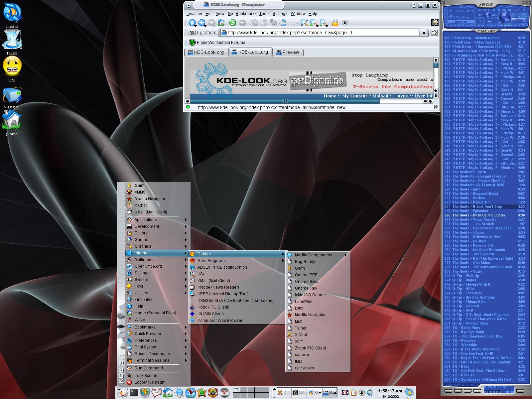Toggle the PL playlist button in XMMS
Viewport: 532px width, 399px height.
point(525,21)
